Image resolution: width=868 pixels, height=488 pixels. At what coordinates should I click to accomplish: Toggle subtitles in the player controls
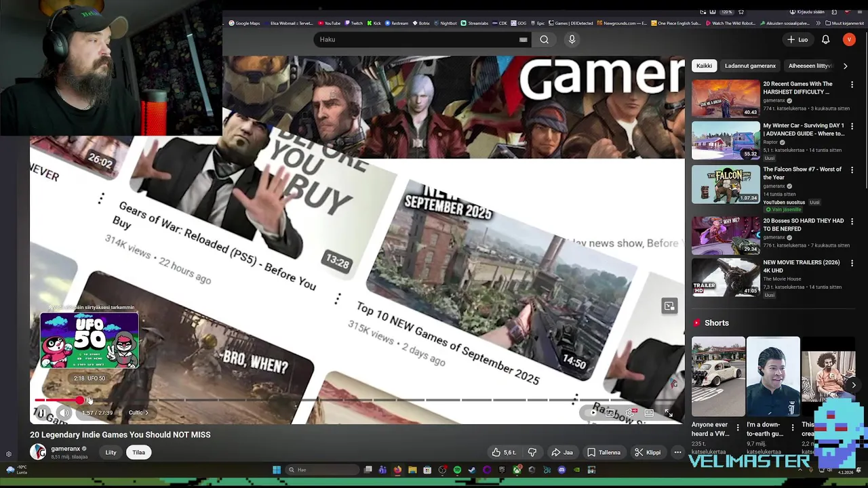pos(610,412)
